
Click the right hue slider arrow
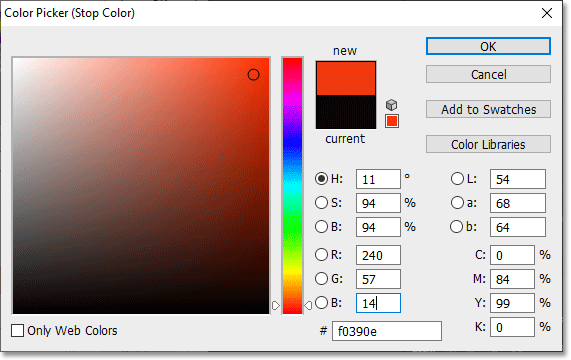coord(308,305)
